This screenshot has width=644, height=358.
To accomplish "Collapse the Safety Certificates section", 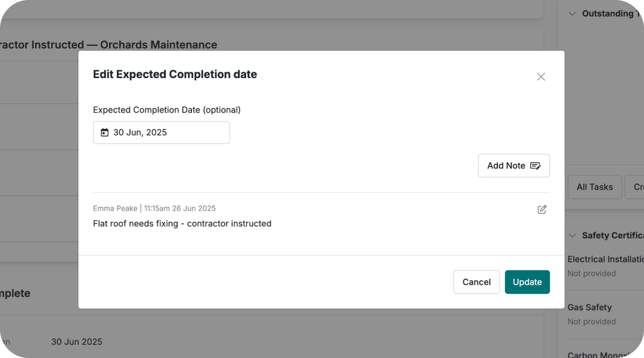I will click(572, 235).
